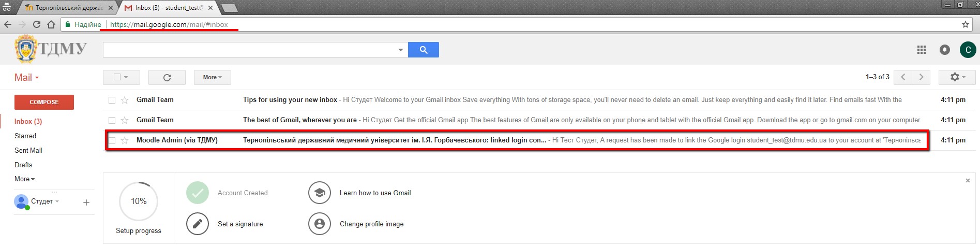Image resolution: width=980 pixels, height=246 pixels.
Task: Click the Change profile image icon
Action: click(319, 224)
